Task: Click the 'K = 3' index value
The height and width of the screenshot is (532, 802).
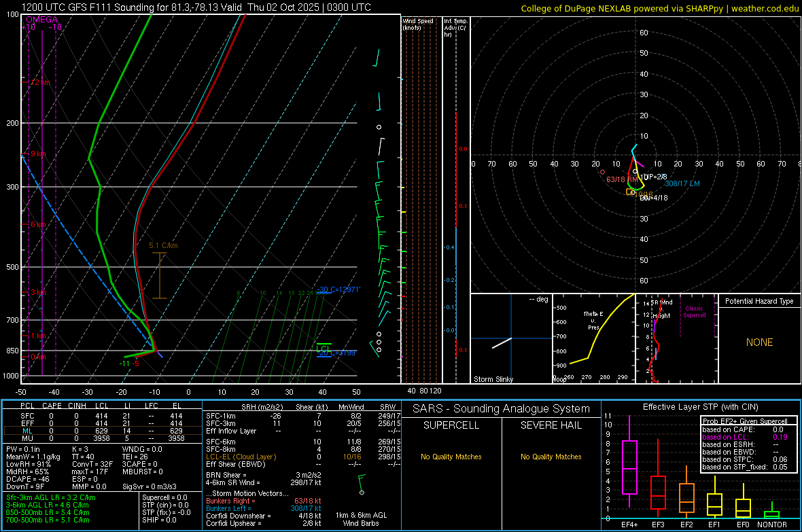Action: [x=80, y=449]
